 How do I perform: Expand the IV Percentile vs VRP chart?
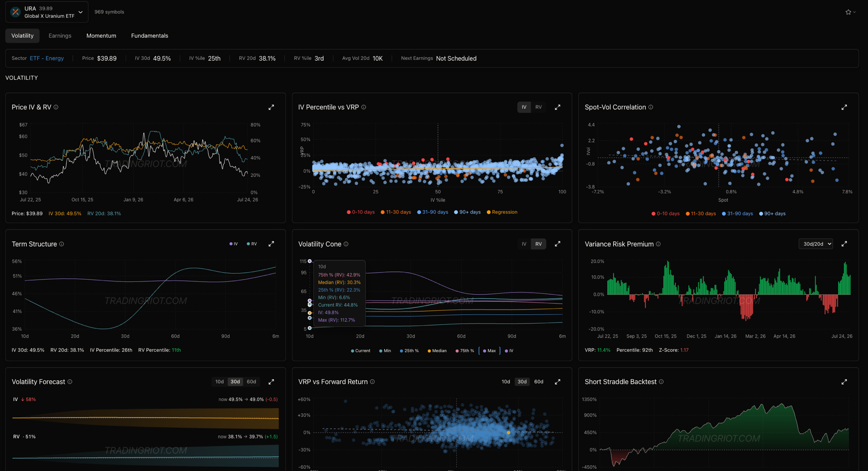pyautogui.click(x=558, y=107)
